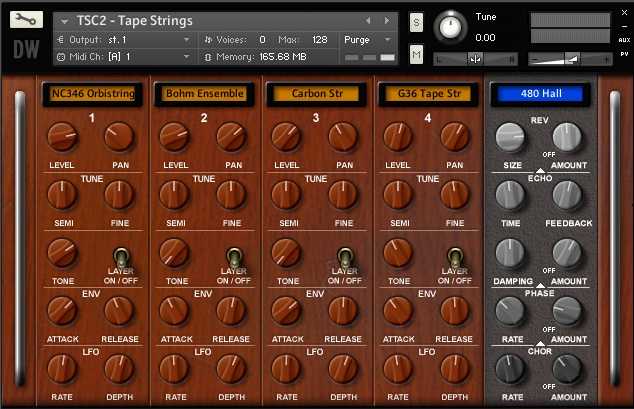This screenshot has height=409, width=634.
Task: Click the Max voices value field
Action: 319,40
